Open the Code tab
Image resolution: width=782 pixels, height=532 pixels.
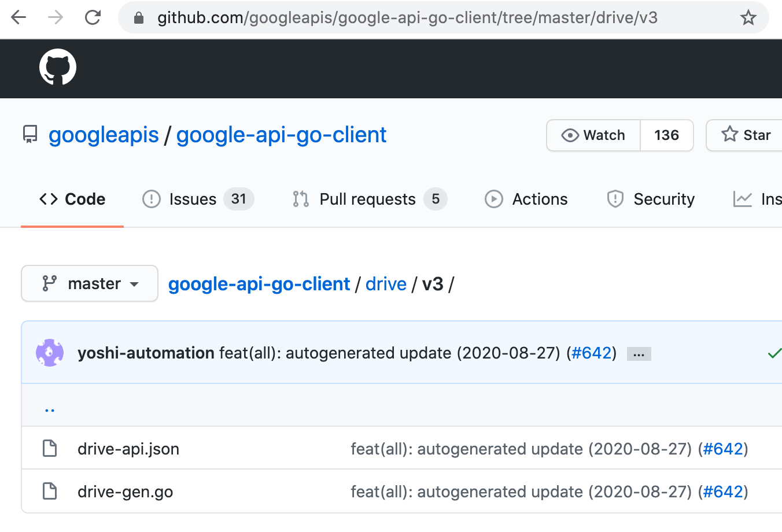pyautogui.click(x=72, y=199)
